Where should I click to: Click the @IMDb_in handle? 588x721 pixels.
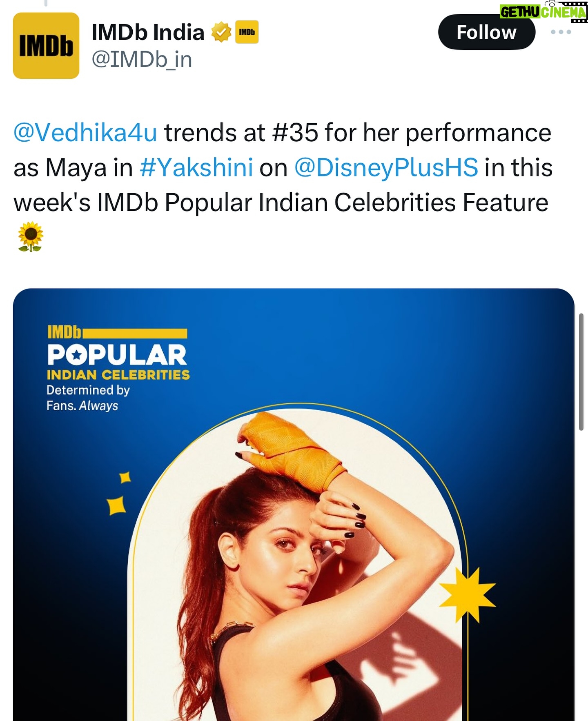click(x=142, y=60)
